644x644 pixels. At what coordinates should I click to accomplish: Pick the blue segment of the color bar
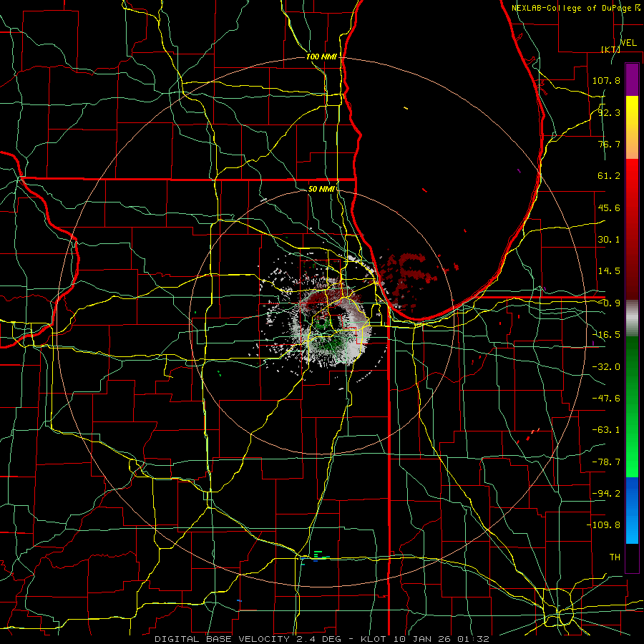632,510
